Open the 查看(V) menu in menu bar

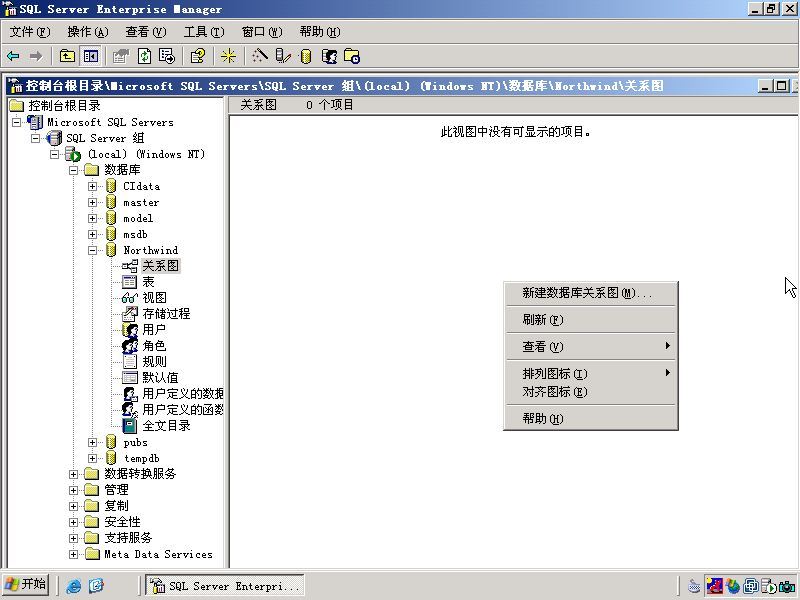click(x=146, y=32)
